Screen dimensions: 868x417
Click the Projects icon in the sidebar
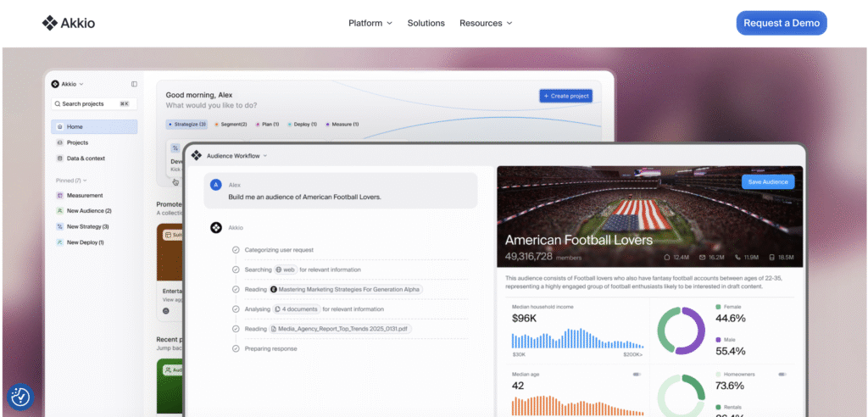[x=60, y=142]
